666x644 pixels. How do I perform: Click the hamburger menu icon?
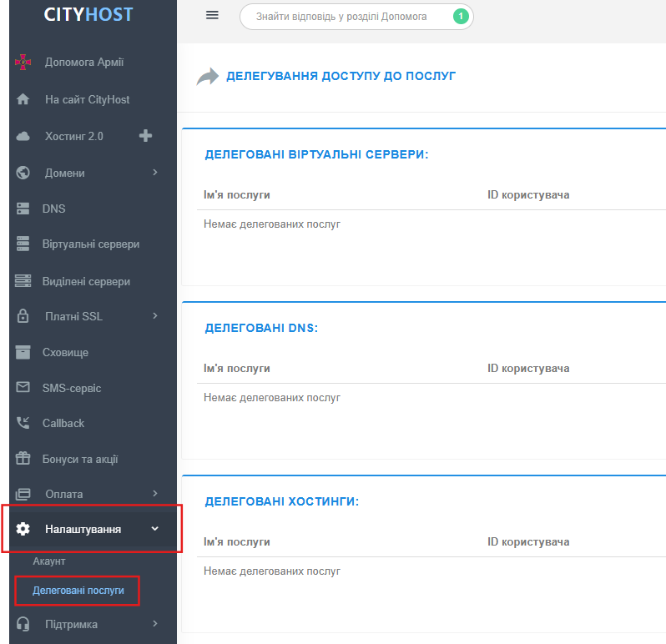pos(212,16)
